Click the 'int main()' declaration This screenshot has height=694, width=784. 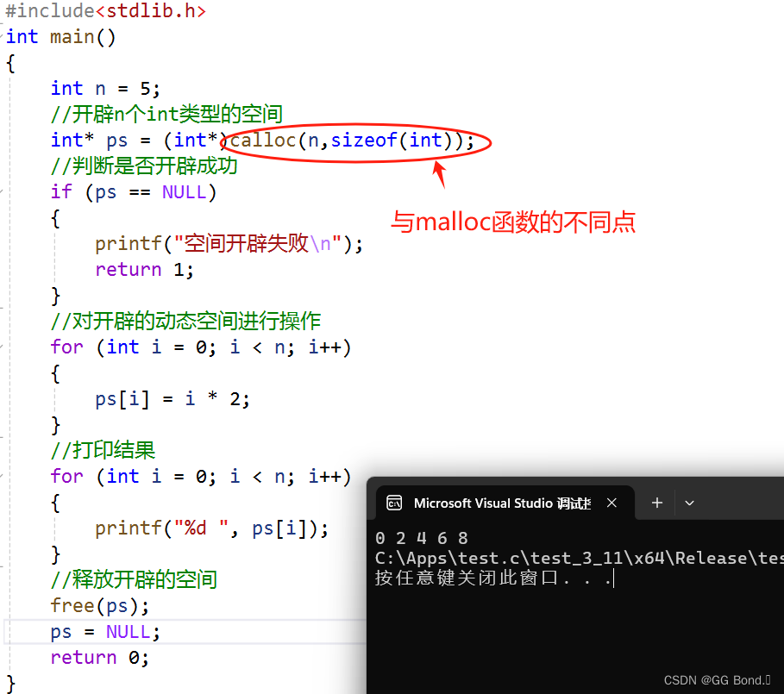tap(60, 37)
